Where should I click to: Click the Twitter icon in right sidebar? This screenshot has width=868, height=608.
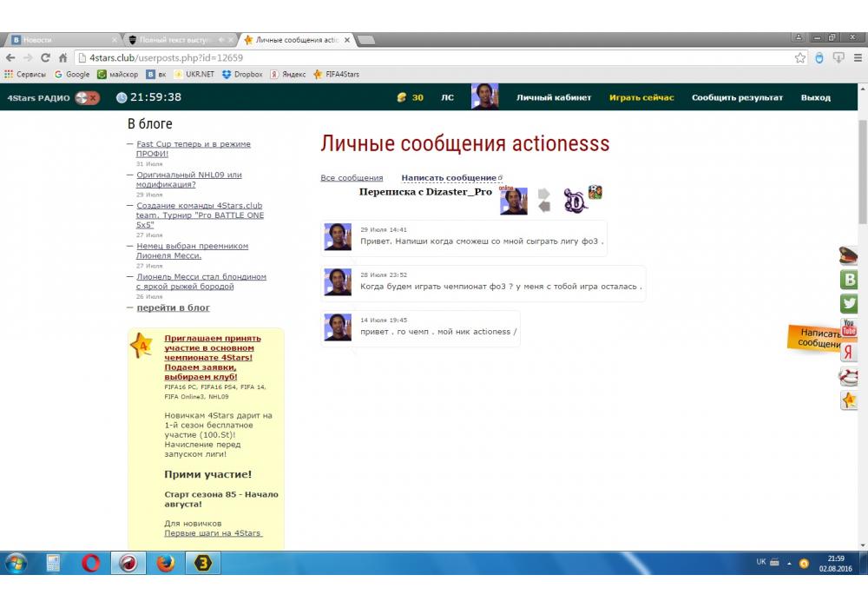click(849, 304)
